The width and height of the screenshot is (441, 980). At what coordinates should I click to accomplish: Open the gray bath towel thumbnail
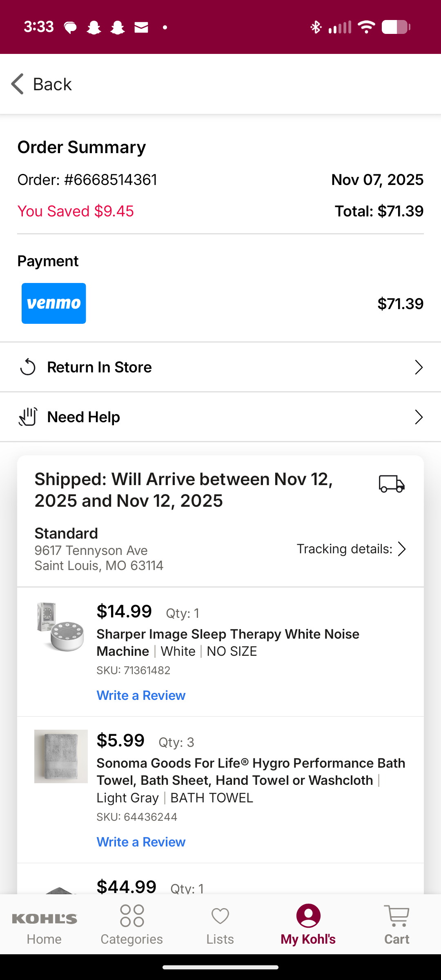tap(61, 756)
